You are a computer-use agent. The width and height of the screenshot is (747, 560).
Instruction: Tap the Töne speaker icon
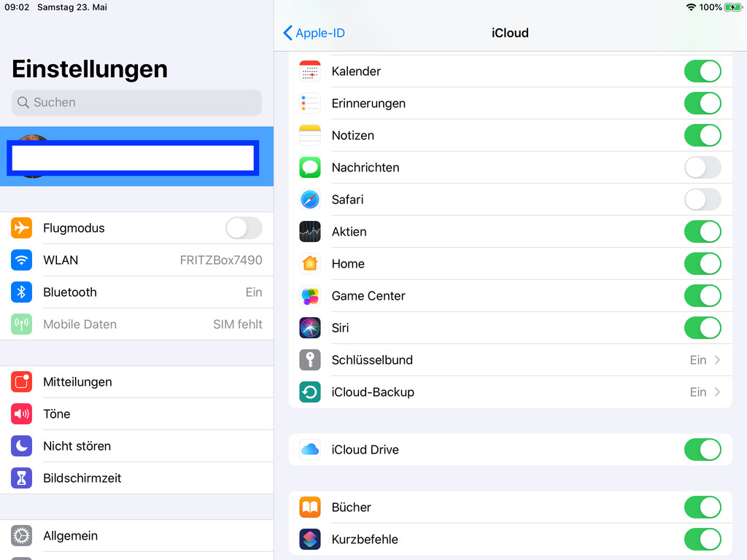click(x=21, y=414)
